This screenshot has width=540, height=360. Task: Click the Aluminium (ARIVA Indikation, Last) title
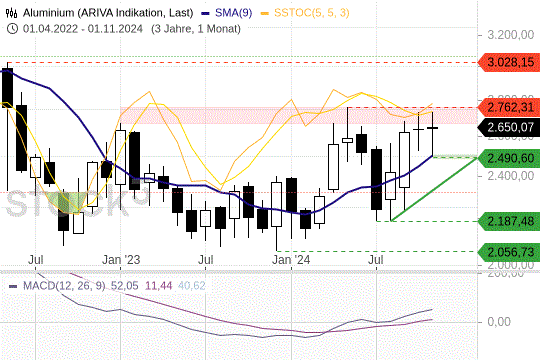(108, 13)
